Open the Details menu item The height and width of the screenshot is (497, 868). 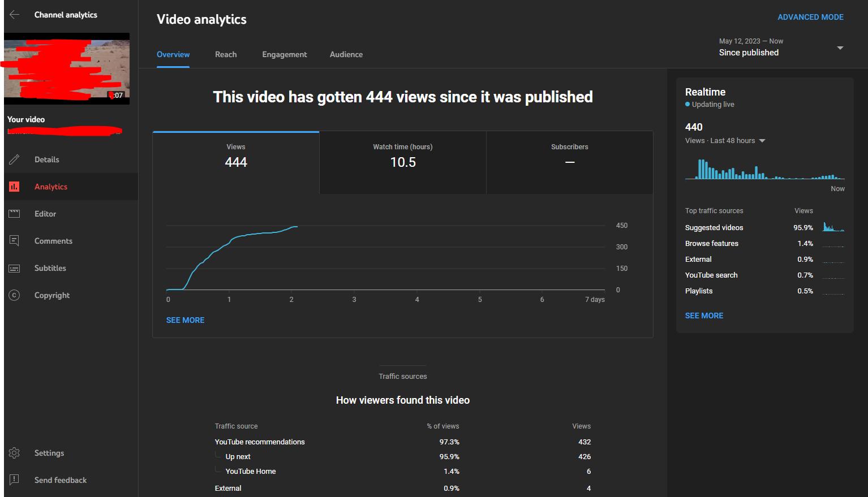[71, 159]
